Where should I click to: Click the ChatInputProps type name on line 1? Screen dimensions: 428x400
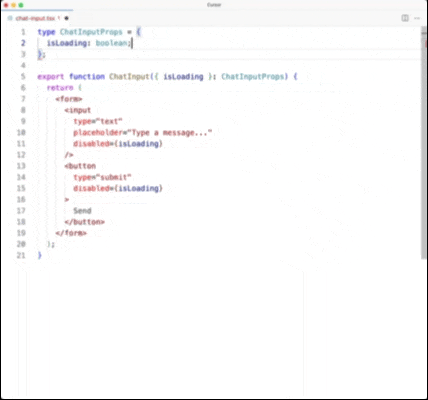coord(91,32)
